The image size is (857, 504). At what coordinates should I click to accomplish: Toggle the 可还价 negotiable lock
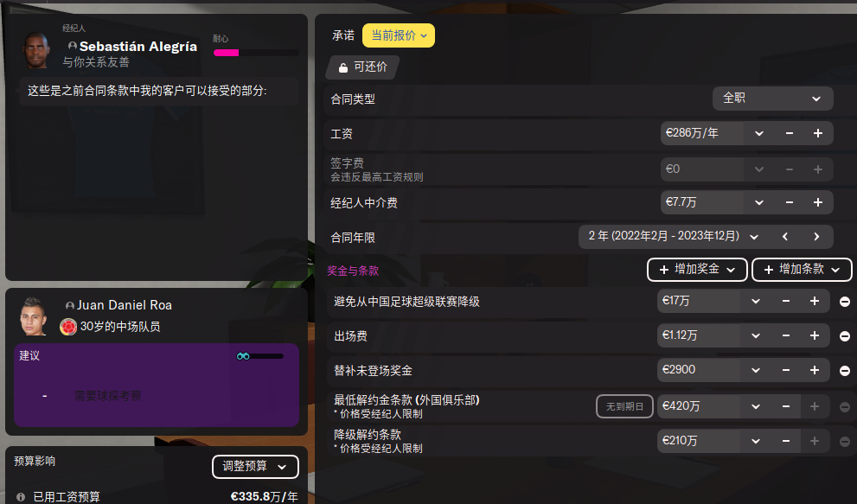click(362, 67)
